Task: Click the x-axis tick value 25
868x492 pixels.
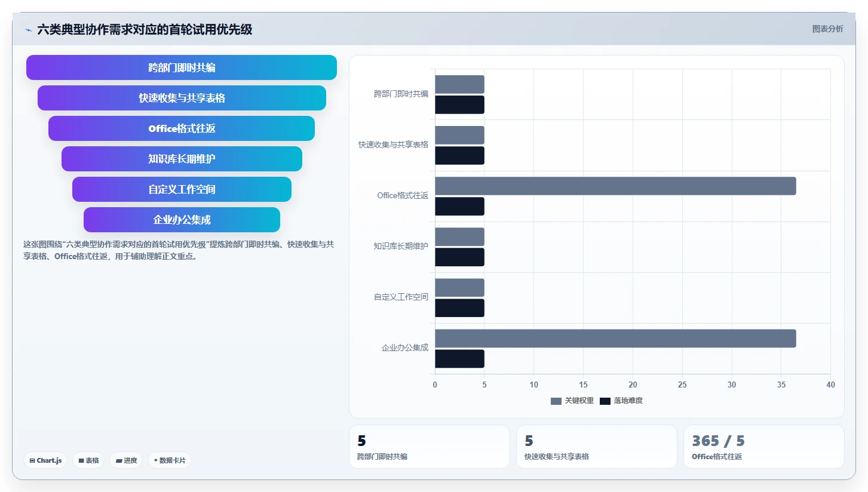Action: [x=682, y=385]
